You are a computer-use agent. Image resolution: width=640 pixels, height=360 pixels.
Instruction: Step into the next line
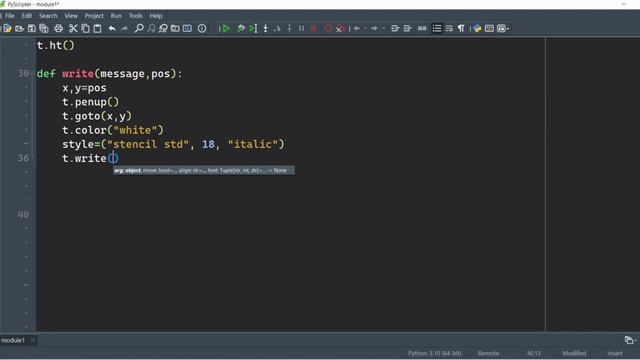point(265,29)
